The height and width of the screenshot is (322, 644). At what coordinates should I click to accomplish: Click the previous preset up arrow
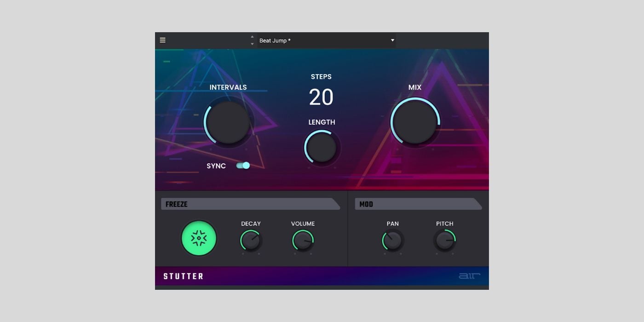point(252,37)
